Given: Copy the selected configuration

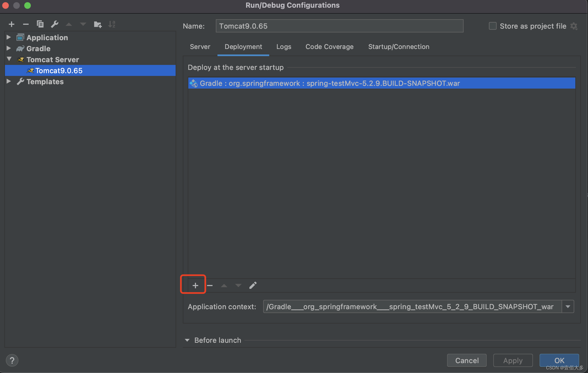Looking at the screenshot, I should 40,24.
